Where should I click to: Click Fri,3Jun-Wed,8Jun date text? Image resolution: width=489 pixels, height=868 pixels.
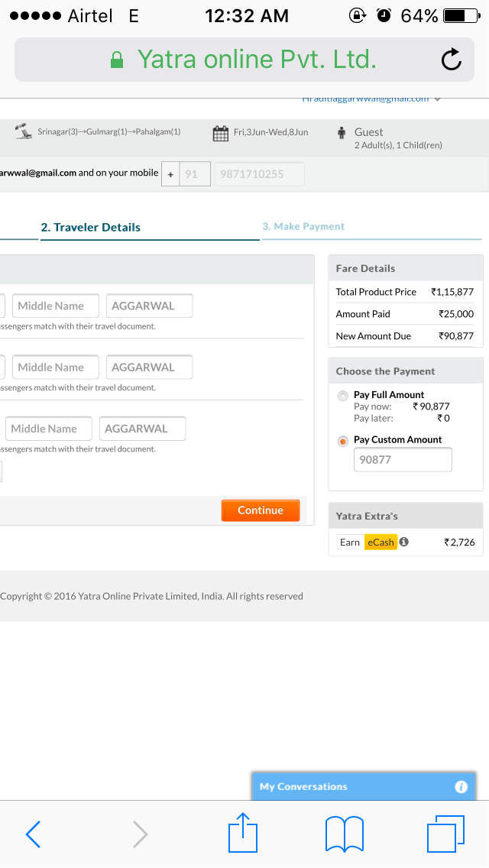pos(270,132)
